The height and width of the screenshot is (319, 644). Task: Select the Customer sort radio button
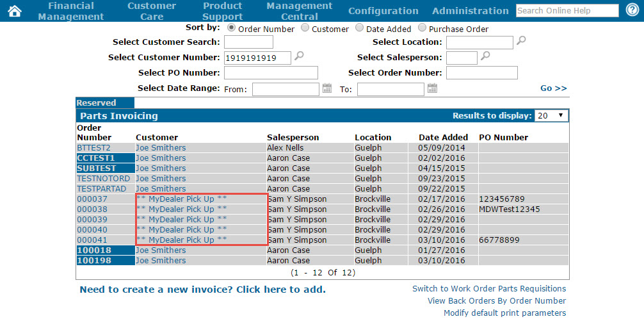305,28
